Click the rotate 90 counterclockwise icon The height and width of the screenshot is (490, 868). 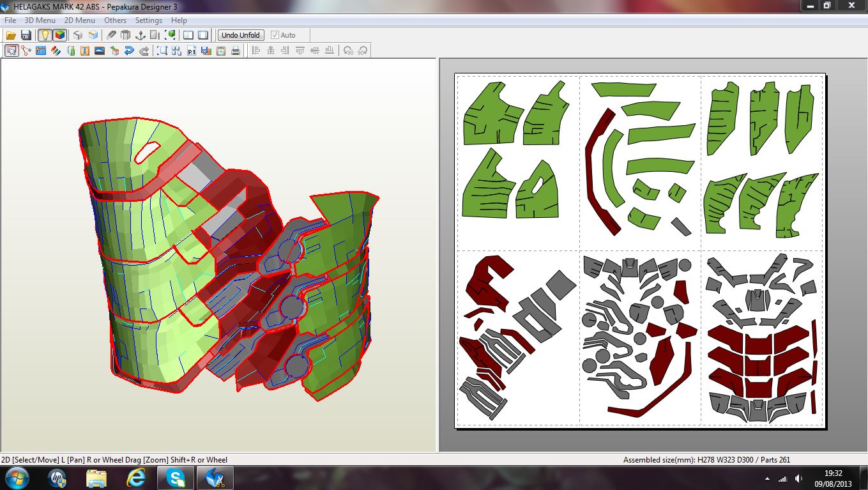[348, 50]
